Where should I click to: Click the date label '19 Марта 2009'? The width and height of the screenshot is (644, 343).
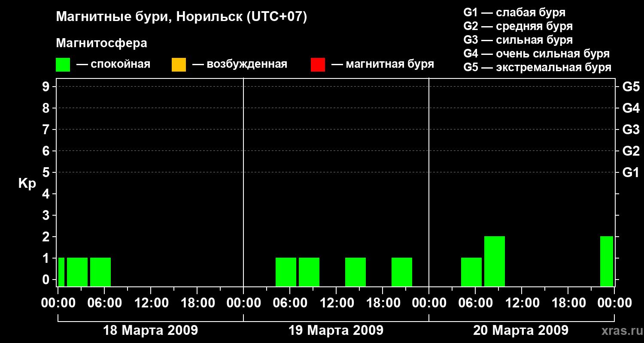(x=336, y=331)
